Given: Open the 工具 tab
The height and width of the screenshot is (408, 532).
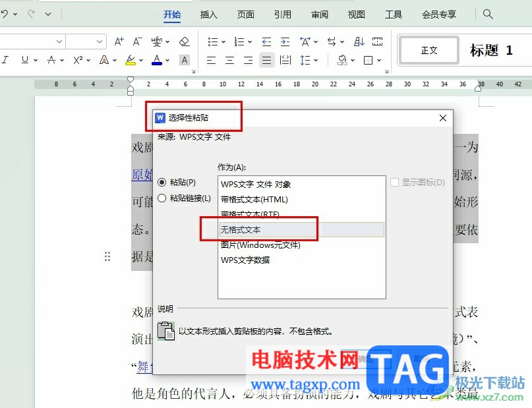Looking at the screenshot, I should pos(394,15).
